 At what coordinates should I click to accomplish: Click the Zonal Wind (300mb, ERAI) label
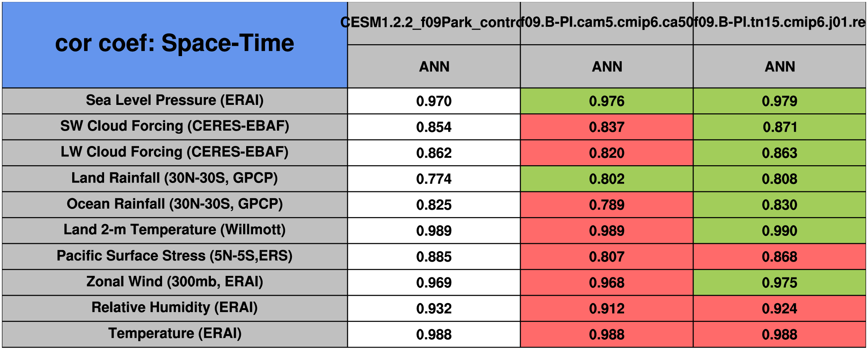click(175, 282)
